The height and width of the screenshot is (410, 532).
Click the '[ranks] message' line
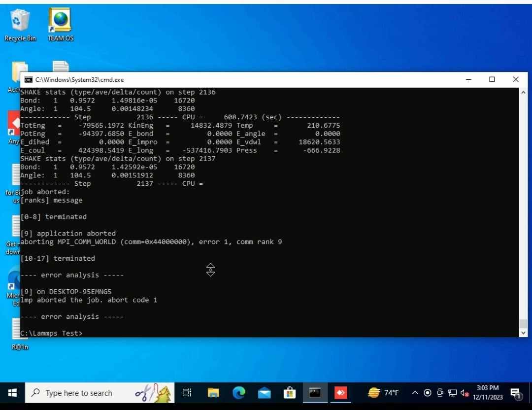pos(51,200)
